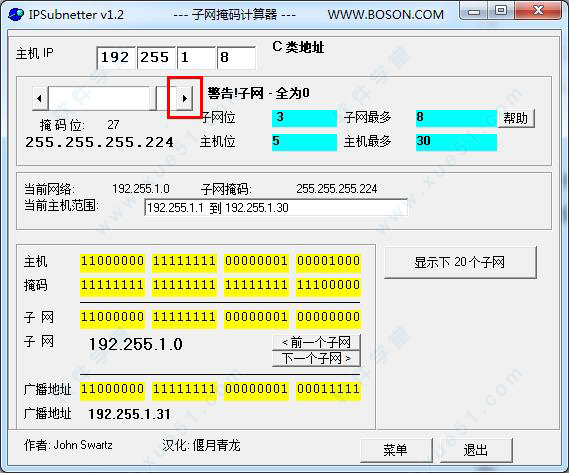Click 显示下 20 个子网 button

[x=460, y=262]
